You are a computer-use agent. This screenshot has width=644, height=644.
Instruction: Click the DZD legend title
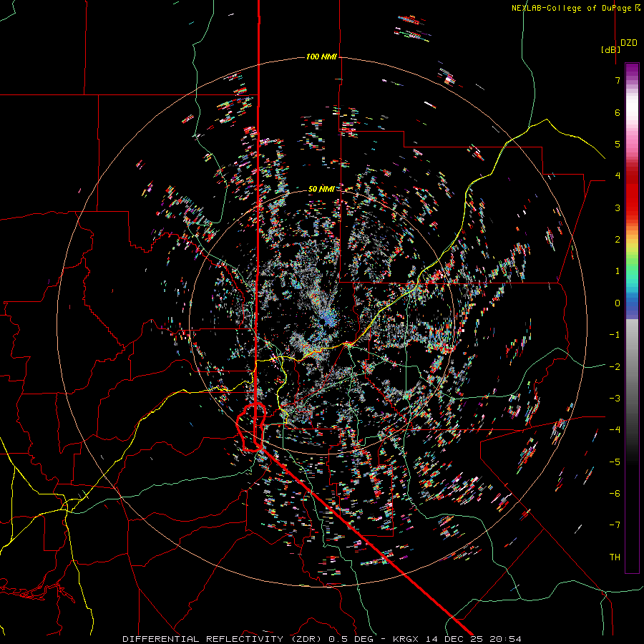coord(629,43)
